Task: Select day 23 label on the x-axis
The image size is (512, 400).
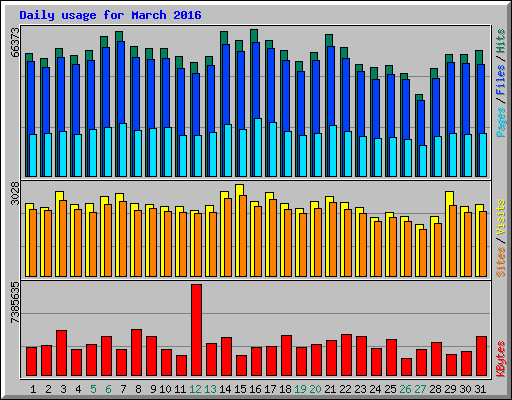Action: 360,389
